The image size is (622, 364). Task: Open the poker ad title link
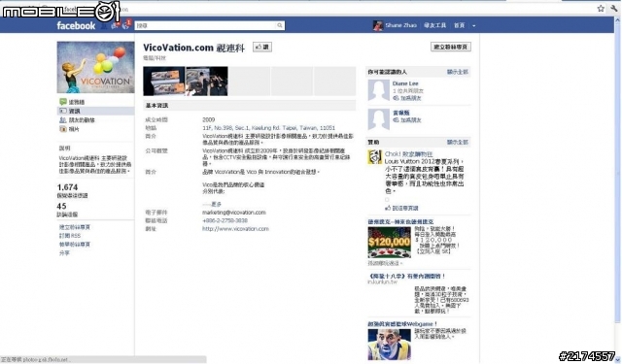click(400, 222)
